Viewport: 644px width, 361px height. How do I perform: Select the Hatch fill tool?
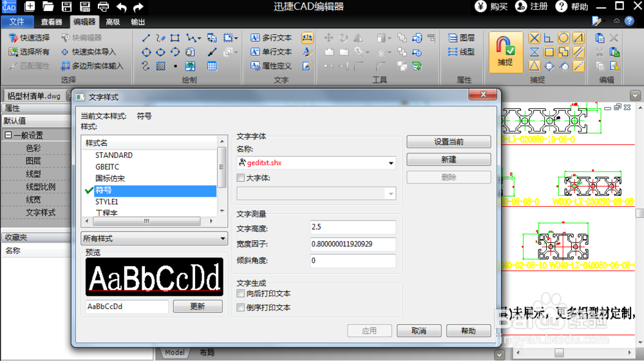tap(160, 66)
